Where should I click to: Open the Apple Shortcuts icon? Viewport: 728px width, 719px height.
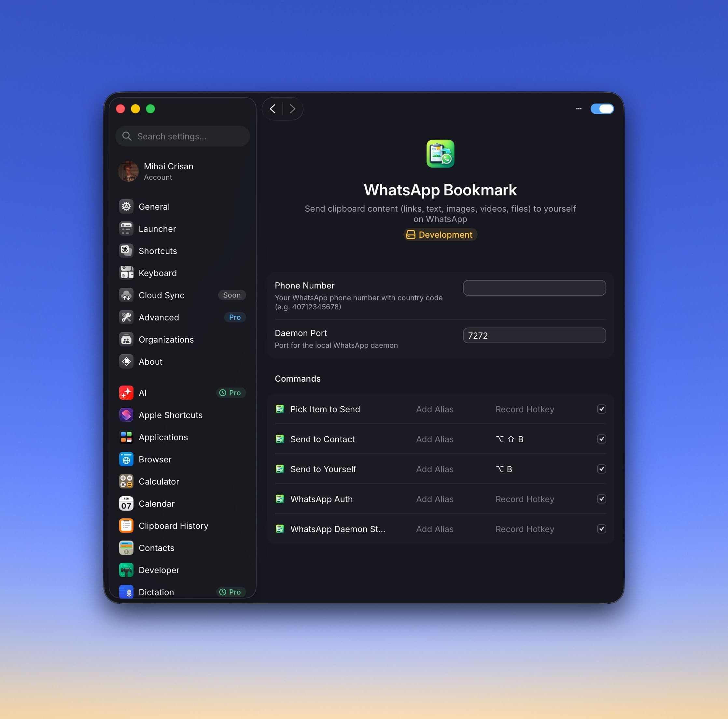click(x=126, y=415)
